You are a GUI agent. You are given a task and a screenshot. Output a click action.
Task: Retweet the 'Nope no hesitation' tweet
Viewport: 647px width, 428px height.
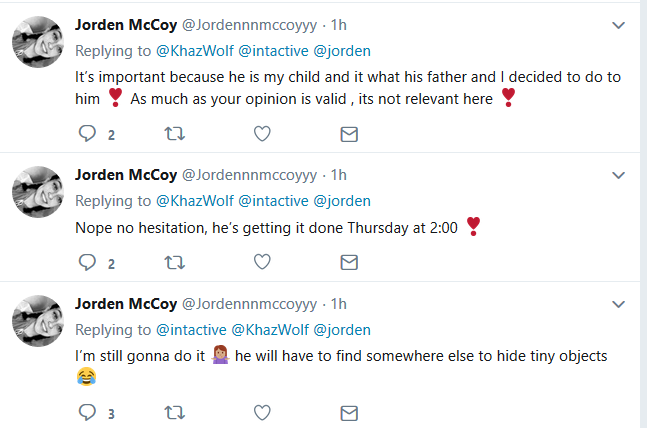pos(173,263)
